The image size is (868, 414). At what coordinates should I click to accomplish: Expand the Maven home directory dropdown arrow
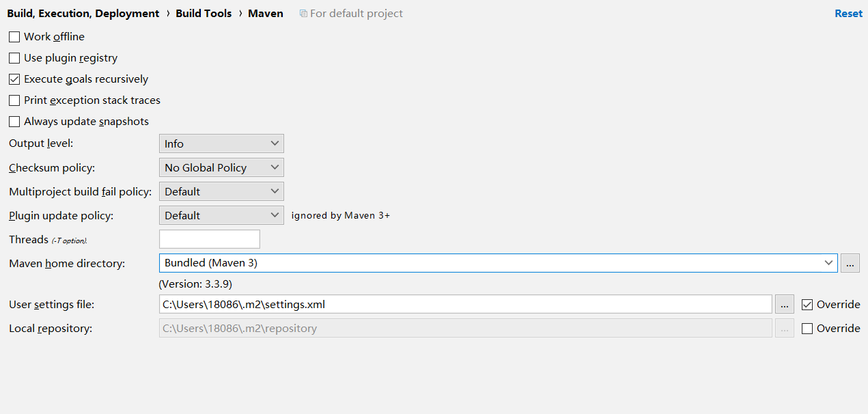[829, 263]
